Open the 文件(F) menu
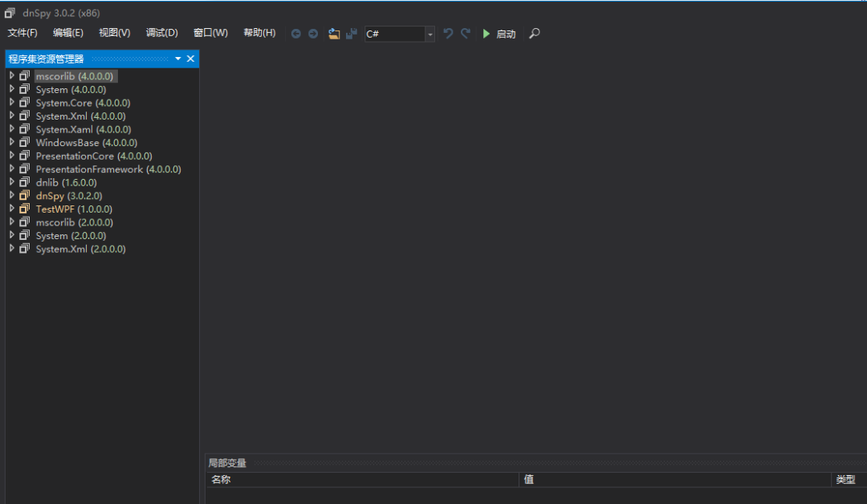Image resolution: width=867 pixels, height=504 pixels. pyautogui.click(x=22, y=33)
